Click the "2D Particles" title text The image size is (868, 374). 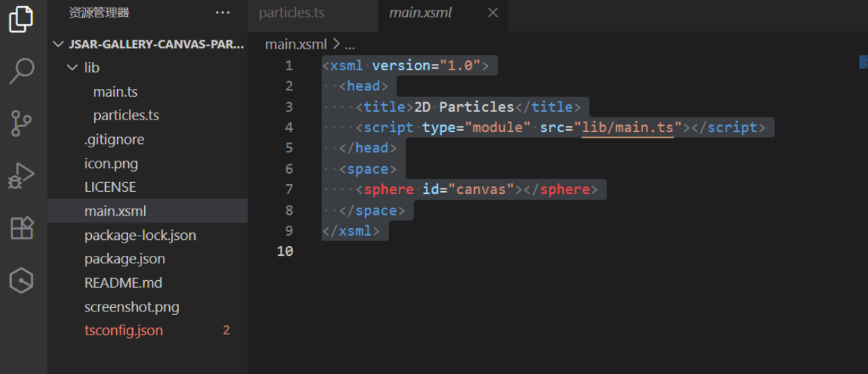(464, 106)
